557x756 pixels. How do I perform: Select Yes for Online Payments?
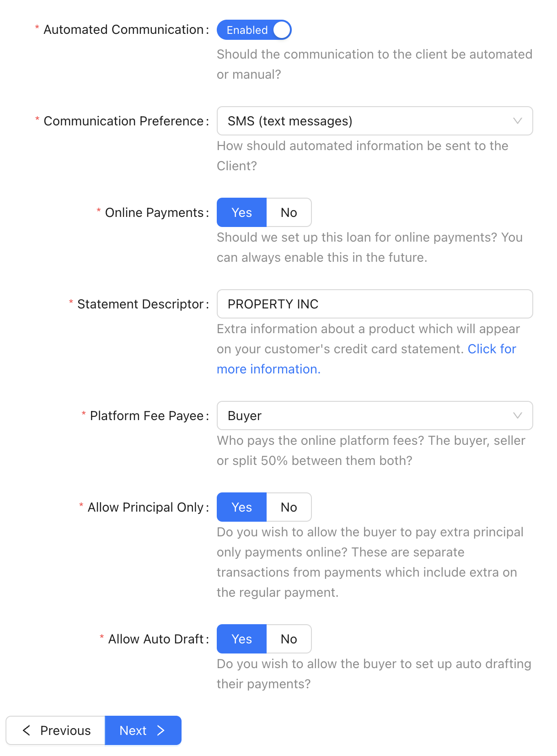(x=241, y=212)
